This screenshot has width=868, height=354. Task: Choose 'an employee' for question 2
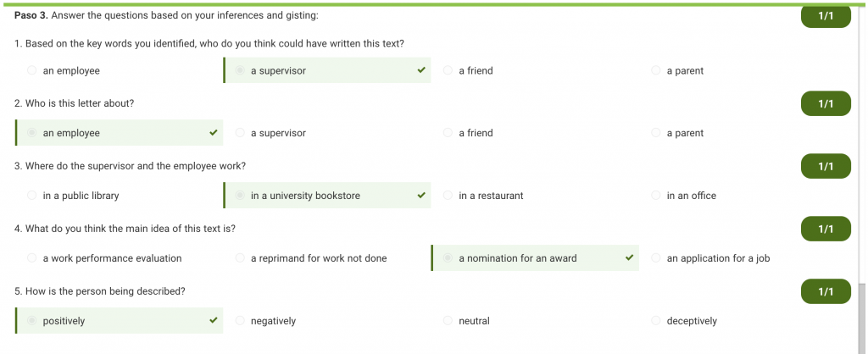click(x=32, y=133)
